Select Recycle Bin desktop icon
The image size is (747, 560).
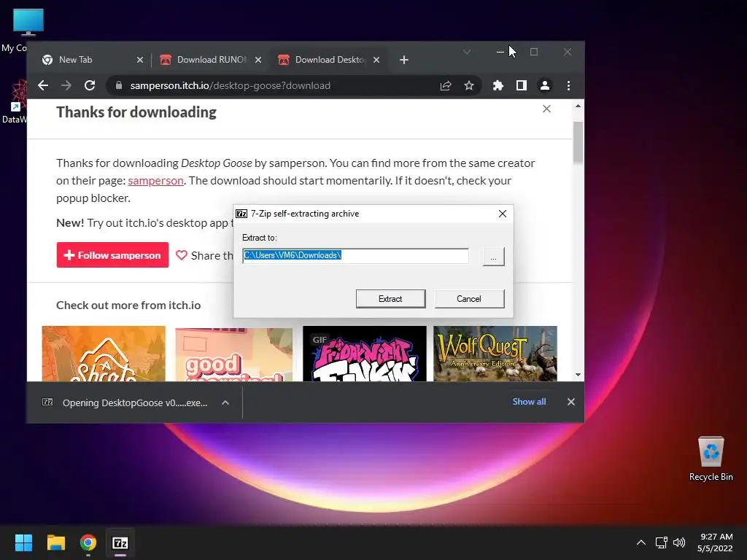[x=711, y=458]
